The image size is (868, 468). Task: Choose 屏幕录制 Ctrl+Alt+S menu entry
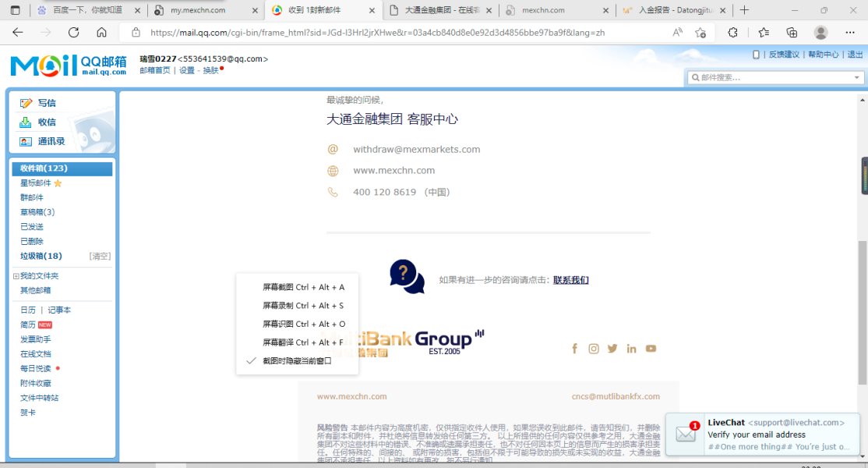(x=303, y=305)
